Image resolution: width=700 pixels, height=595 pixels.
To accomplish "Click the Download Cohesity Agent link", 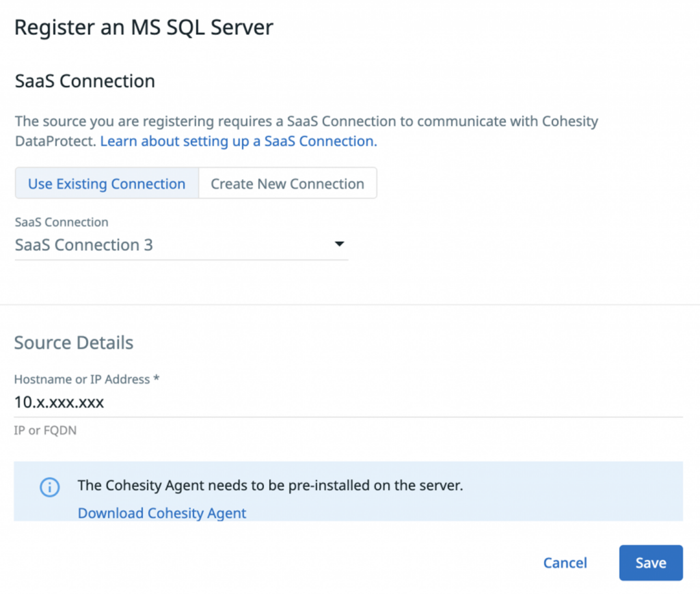I will click(x=162, y=513).
